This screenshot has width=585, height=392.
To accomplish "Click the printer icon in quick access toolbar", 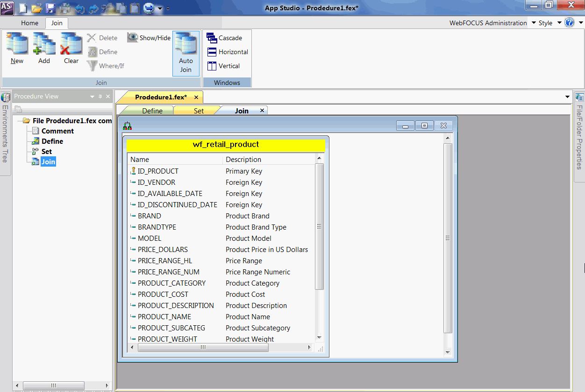I will [x=65, y=8].
